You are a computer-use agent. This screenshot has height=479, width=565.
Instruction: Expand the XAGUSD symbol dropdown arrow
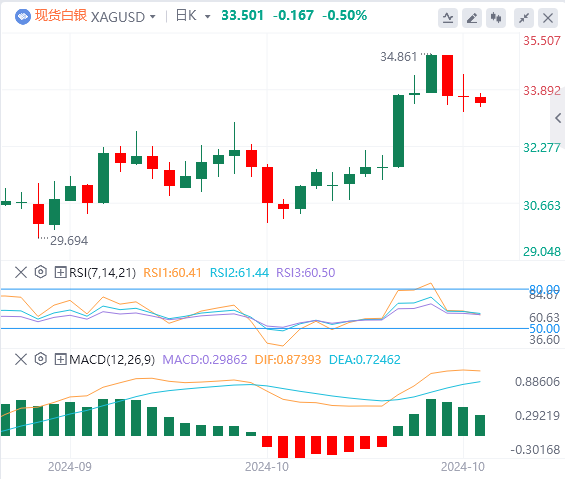click(x=152, y=17)
